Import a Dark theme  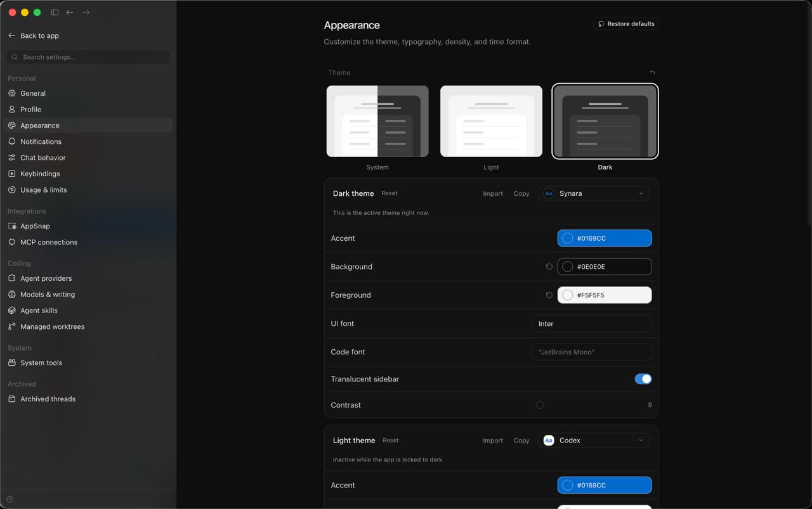(493, 193)
